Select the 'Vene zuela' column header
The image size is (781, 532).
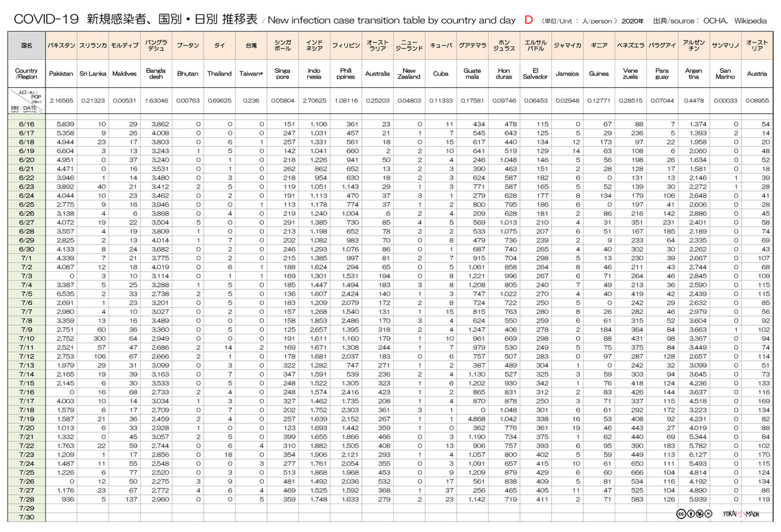pyautogui.click(x=630, y=73)
